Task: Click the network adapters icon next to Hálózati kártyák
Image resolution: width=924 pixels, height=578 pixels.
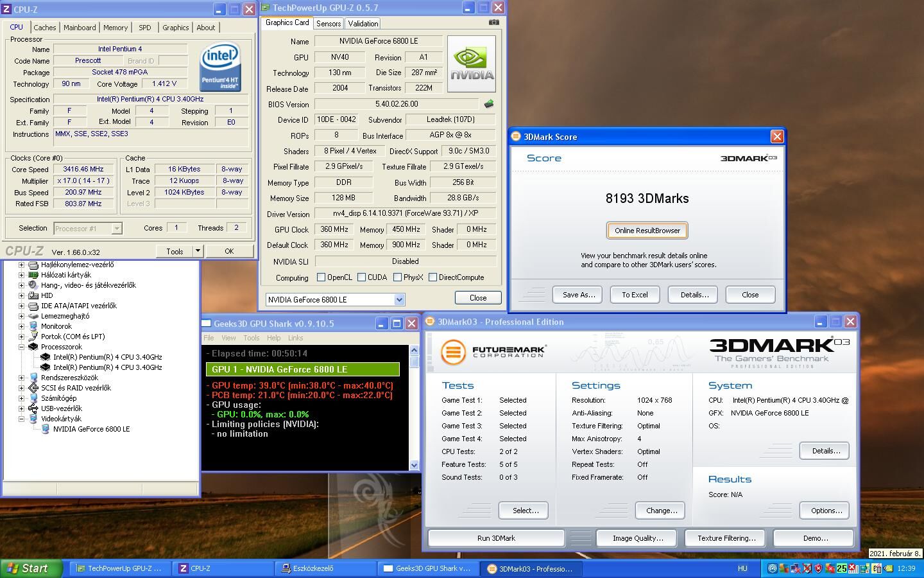Action: click(x=33, y=275)
